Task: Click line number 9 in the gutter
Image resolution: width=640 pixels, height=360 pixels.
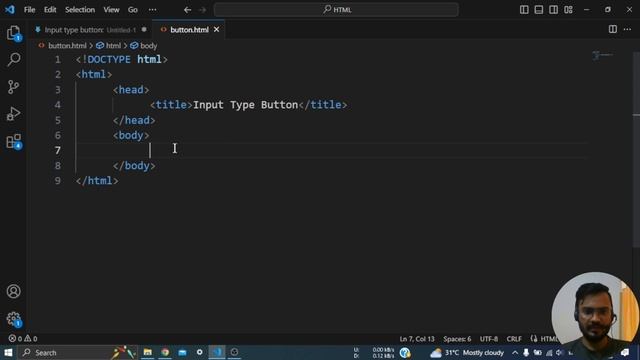Action: coord(58,181)
